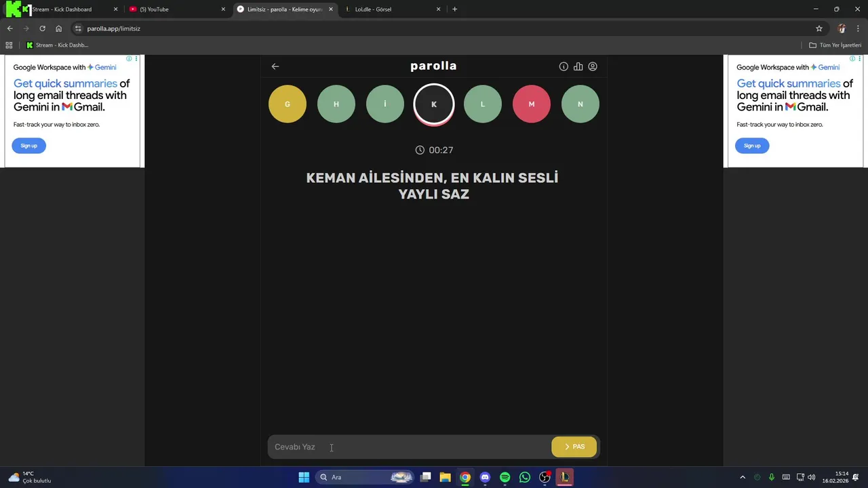
Task: Open the volume control in system tray
Action: click(x=812, y=477)
